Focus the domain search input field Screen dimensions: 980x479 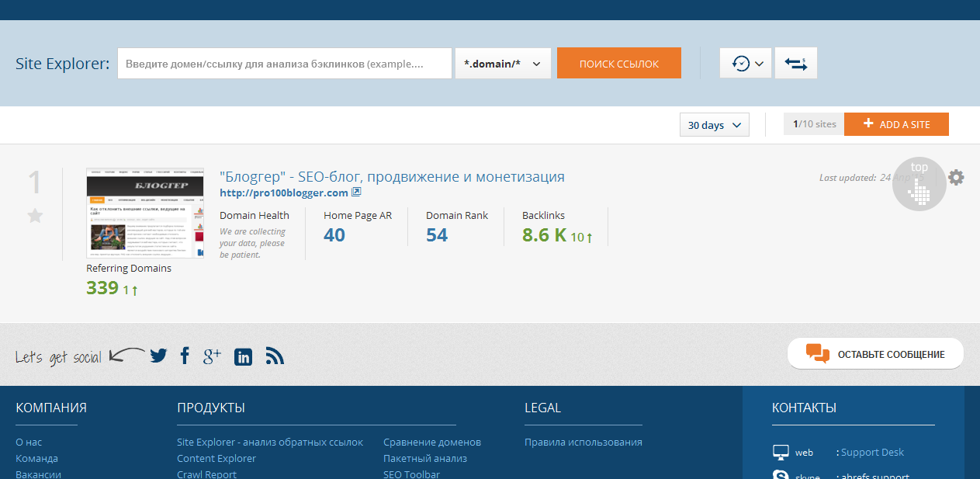tap(284, 64)
